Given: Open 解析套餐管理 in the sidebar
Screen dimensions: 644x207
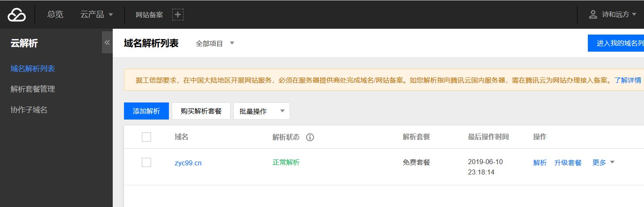Looking at the screenshot, I should pyautogui.click(x=33, y=89).
